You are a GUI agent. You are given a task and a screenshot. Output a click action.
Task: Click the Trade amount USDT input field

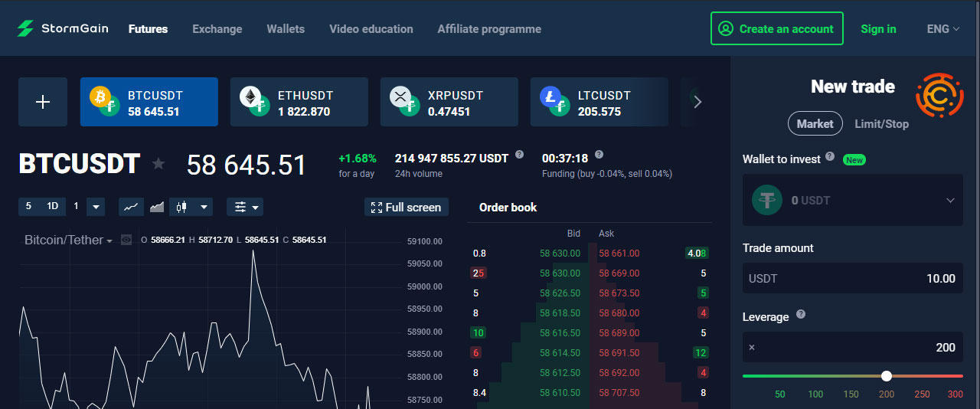(853, 278)
